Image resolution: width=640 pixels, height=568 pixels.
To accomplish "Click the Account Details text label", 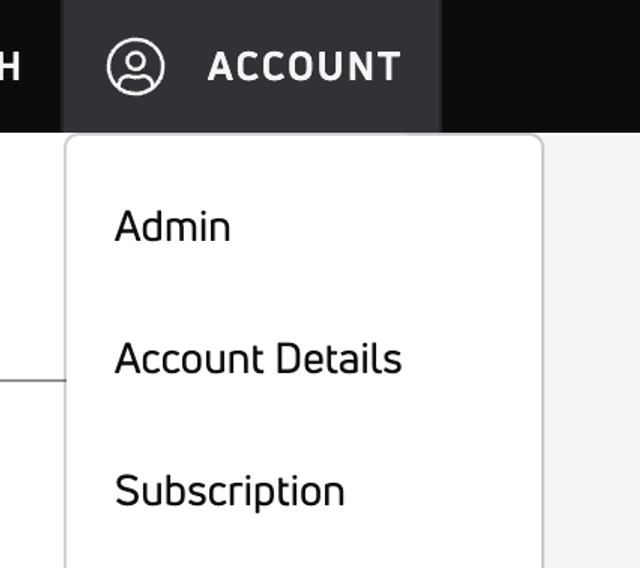I will coord(258,359).
